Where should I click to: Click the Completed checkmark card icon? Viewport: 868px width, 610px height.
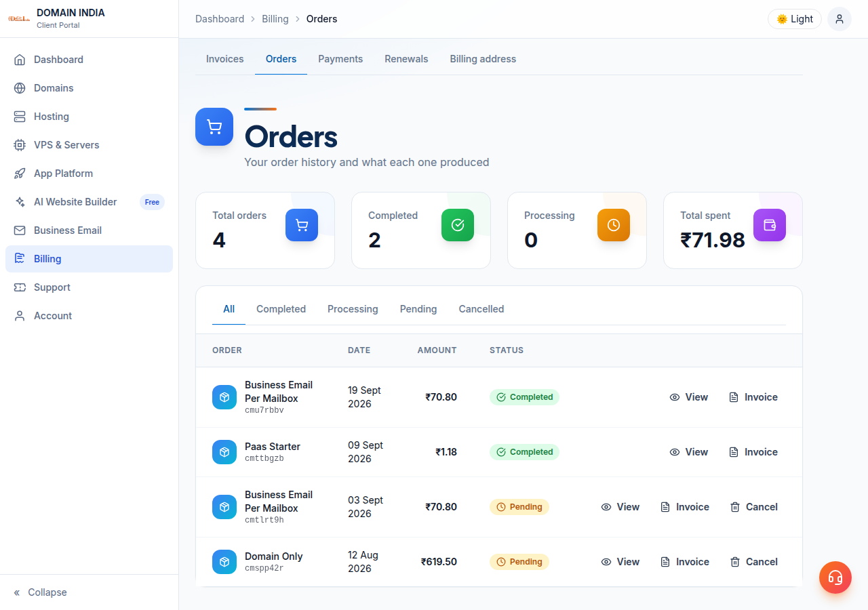458,225
